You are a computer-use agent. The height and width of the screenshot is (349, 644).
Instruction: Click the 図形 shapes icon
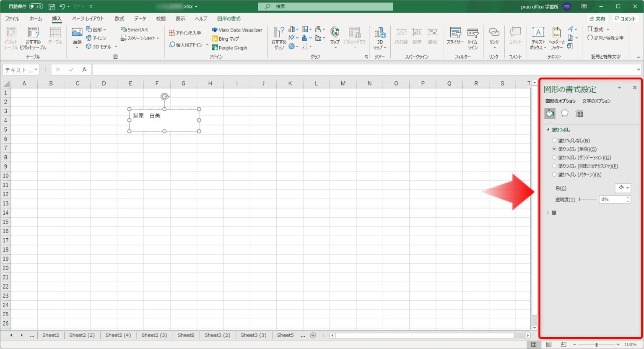click(89, 30)
